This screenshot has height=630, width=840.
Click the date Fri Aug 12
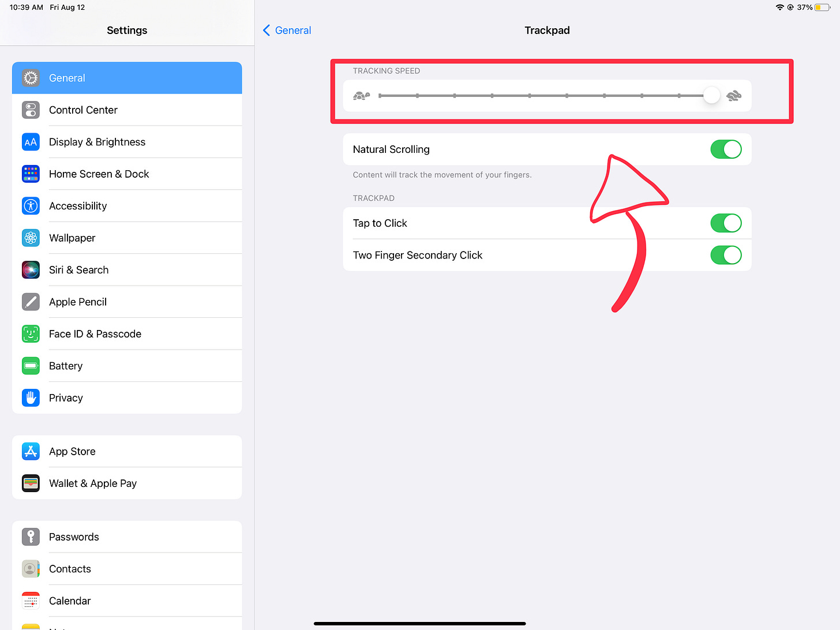click(67, 7)
